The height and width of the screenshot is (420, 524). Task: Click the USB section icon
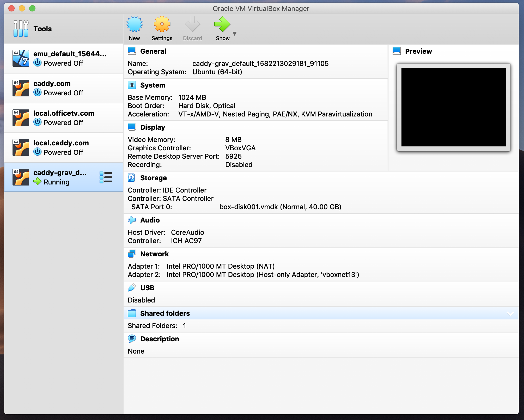coord(132,288)
